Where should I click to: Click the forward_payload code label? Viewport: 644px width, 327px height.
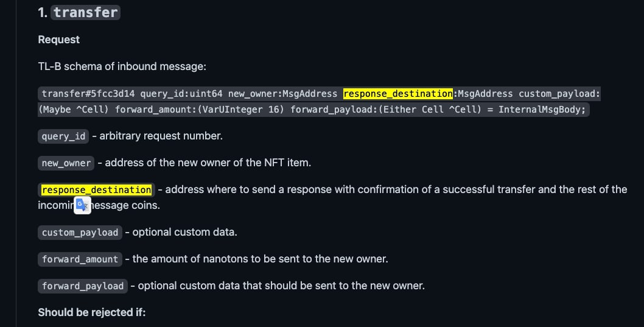click(x=83, y=286)
